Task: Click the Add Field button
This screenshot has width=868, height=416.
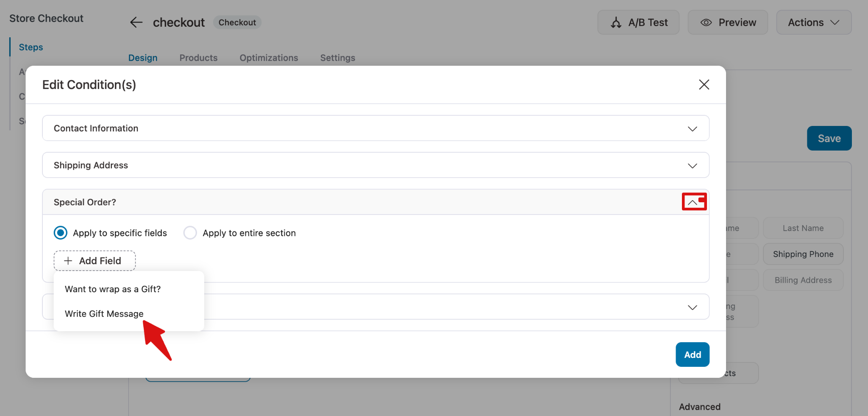Action: (x=95, y=261)
